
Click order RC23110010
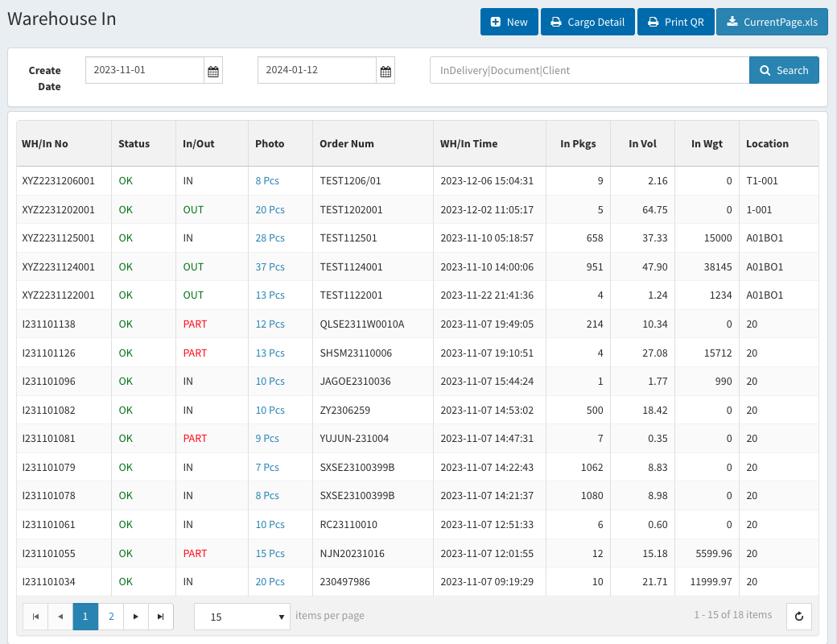[348, 524]
